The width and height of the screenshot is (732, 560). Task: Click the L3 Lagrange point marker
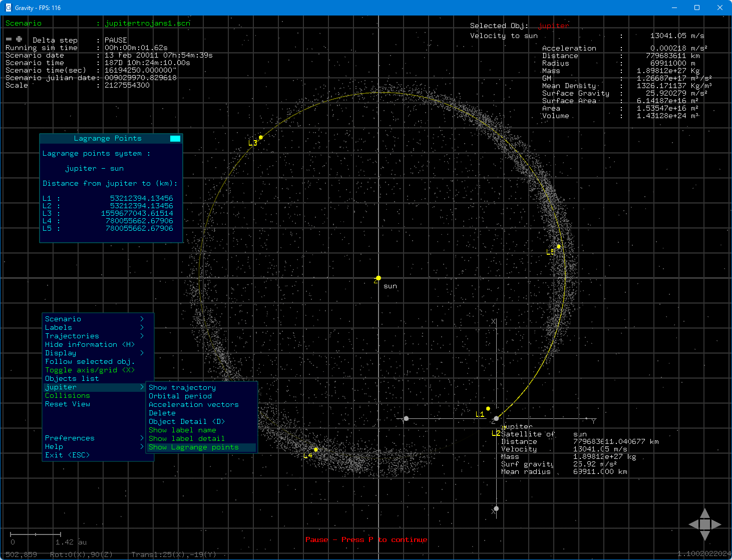click(260, 137)
